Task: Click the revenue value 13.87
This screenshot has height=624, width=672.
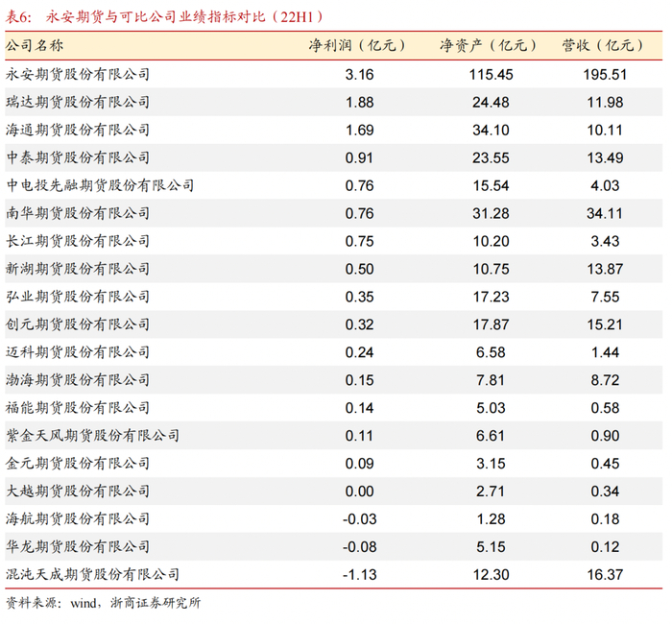Action: tap(605, 269)
